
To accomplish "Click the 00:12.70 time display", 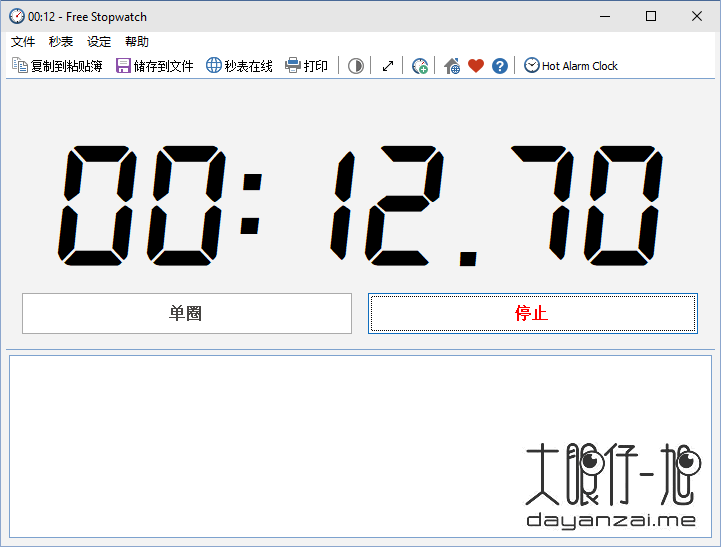I will pos(360,206).
